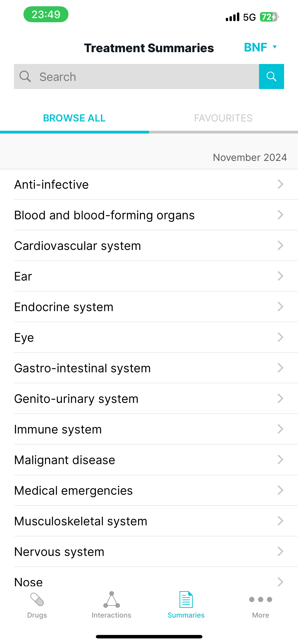Select the Summaries document icon
This screenshot has height=644, width=298.
[x=186, y=599]
